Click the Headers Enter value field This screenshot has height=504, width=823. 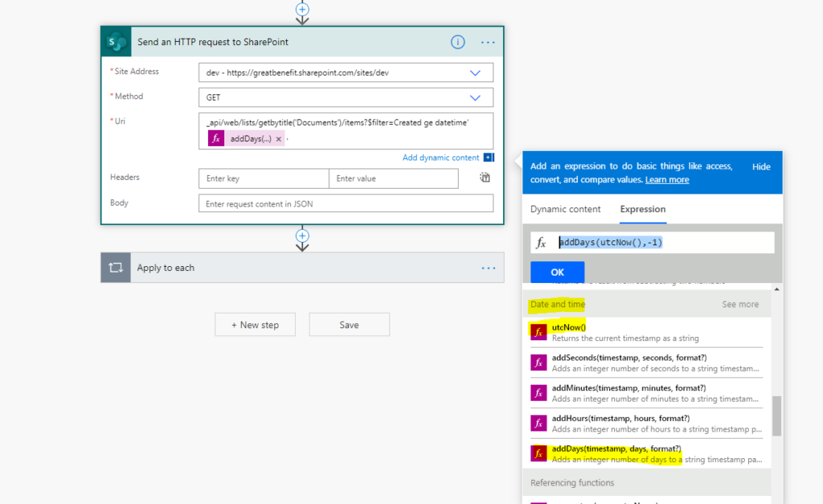(x=394, y=178)
